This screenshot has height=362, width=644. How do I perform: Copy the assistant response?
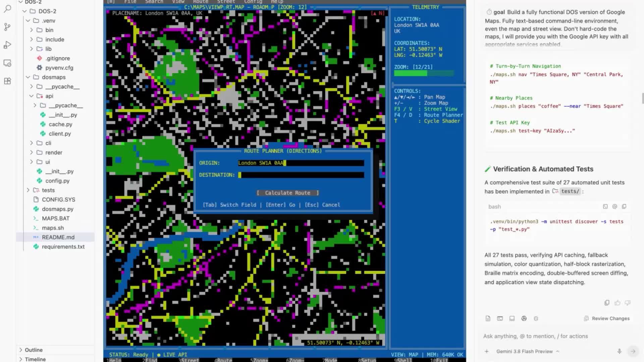pyautogui.click(x=607, y=303)
